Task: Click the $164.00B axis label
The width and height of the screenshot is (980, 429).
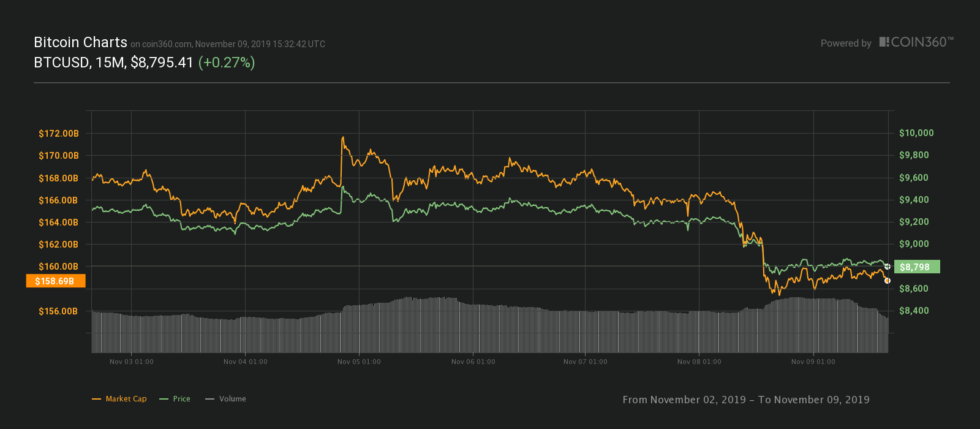Action: tap(59, 222)
